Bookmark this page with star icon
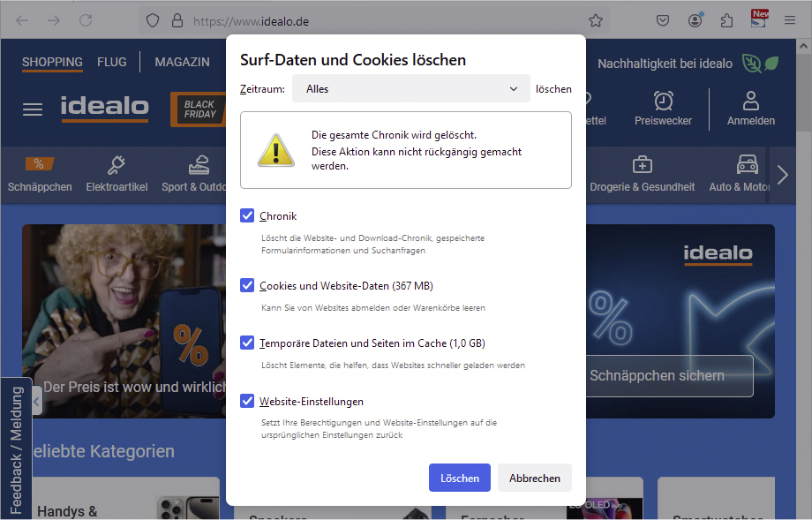The height and width of the screenshot is (520, 812). pos(596,20)
